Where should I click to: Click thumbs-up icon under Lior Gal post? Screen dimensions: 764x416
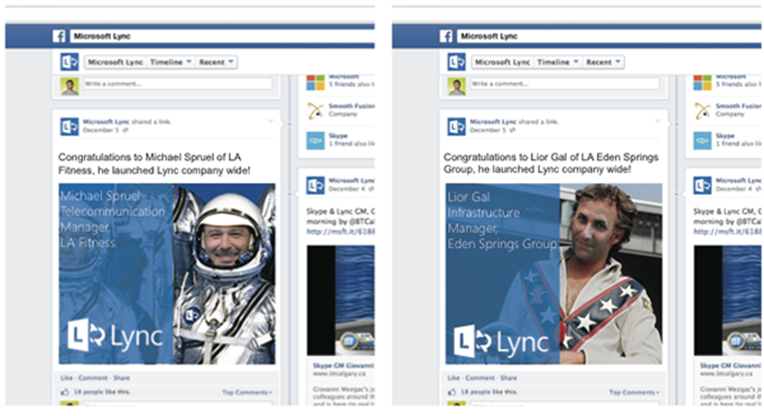(x=452, y=392)
